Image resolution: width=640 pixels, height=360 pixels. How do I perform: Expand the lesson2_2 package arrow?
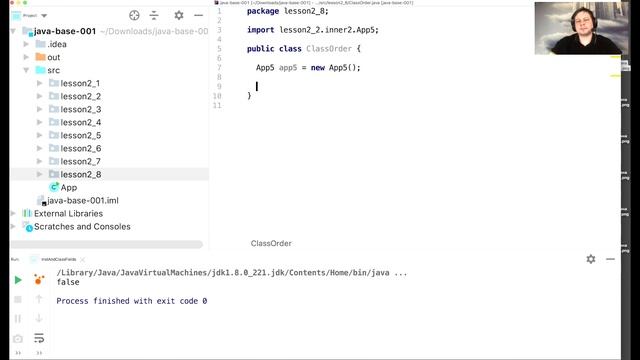click(x=40, y=96)
